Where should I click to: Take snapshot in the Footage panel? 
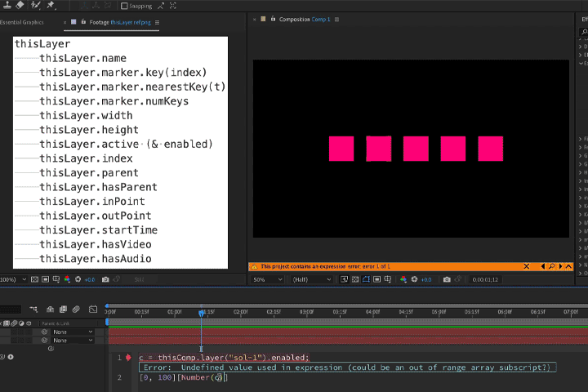point(105,279)
